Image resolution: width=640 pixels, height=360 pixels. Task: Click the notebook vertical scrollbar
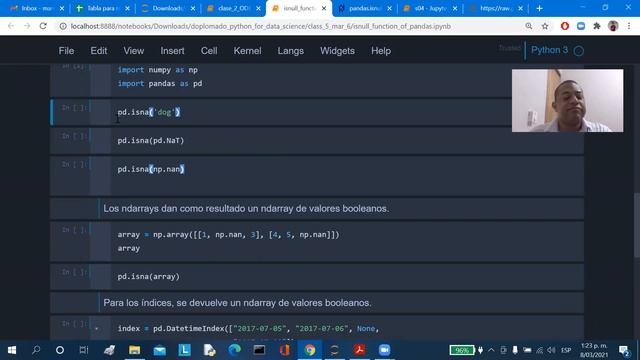(x=637, y=225)
